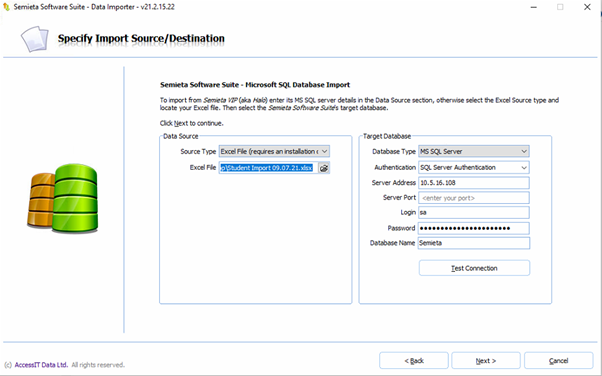The width and height of the screenshot is (602, 376).
Task: Click the Microsoft SQL Database Import heading
Action: [255, 85]
